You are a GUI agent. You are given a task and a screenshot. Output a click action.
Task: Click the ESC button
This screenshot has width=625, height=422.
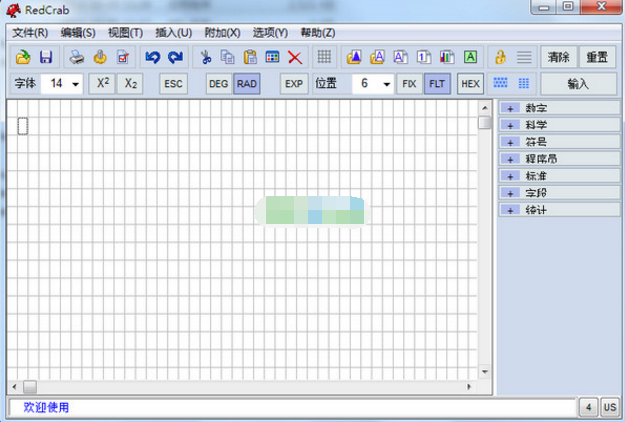(x=173, y=84)
